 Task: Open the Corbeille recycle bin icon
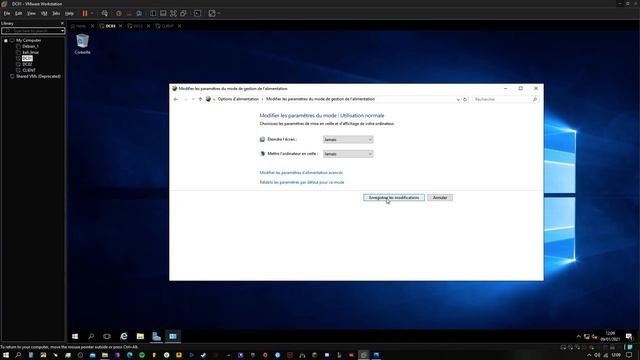pos(82,44)
